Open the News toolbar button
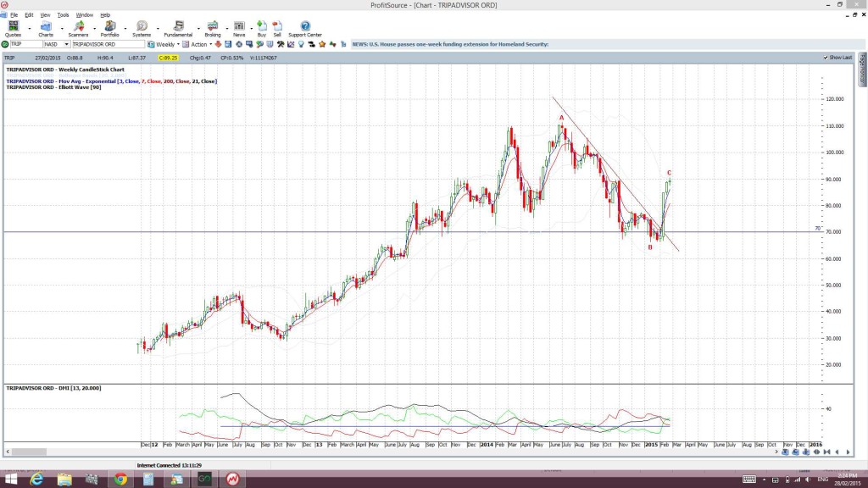The width and height of the screenshot is (868, 488). [x=239, y=29]
